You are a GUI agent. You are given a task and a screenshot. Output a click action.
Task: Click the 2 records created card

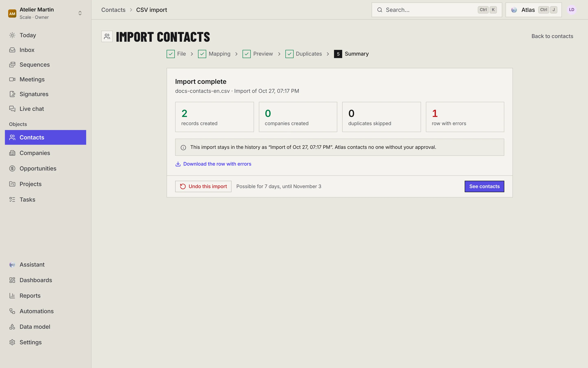click(214, 117)
